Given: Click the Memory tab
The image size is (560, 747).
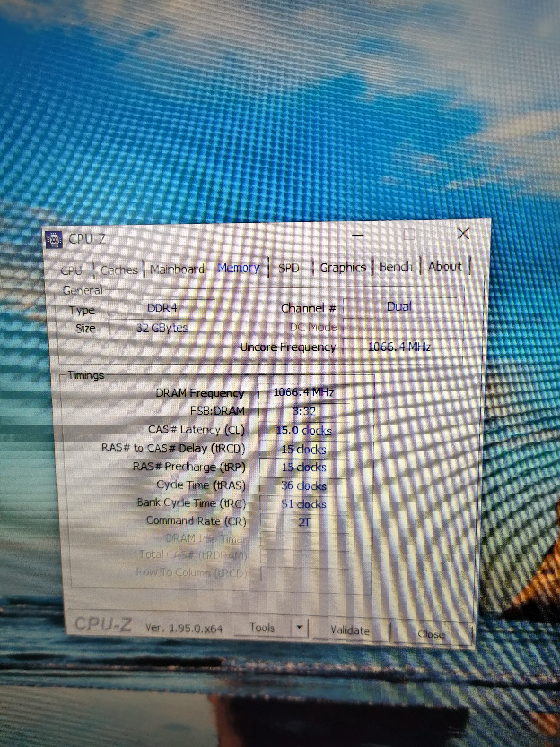Looking at the screenshot, I should pos(238,268).
